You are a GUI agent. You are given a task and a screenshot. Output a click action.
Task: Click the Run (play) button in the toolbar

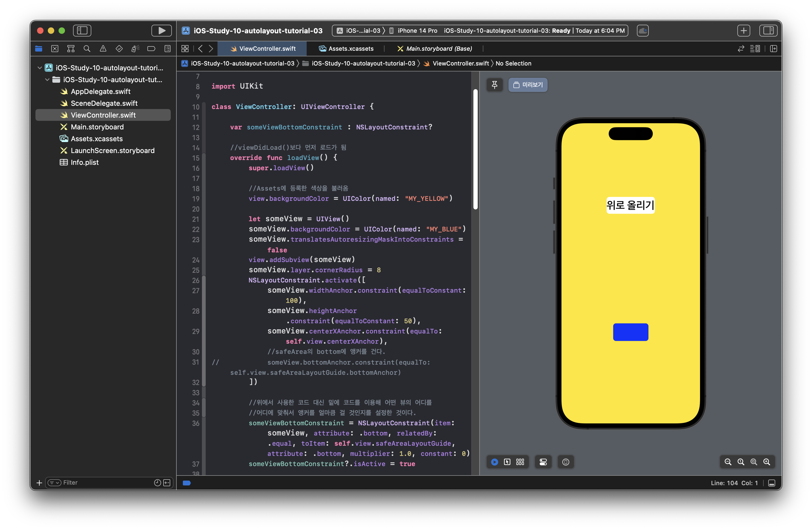(x=161, y=31)
